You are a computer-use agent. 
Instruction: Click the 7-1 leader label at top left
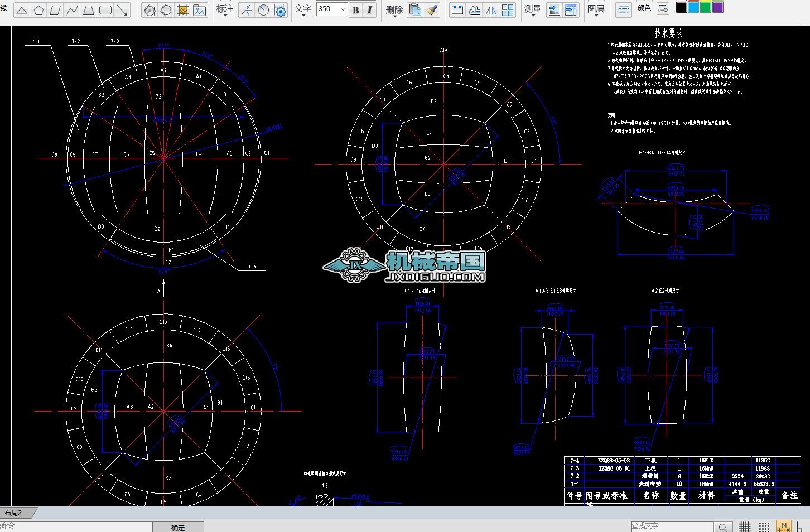click(x=36, y=42)
